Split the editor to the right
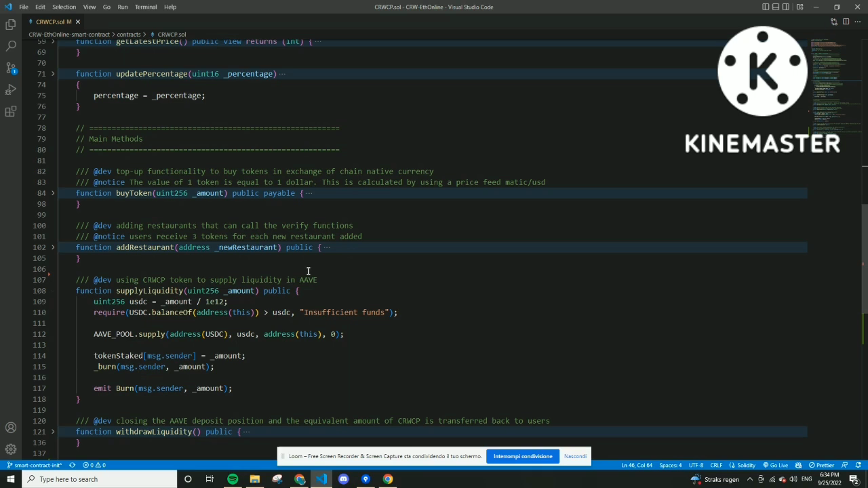Image resolution: width=868 pixels, height=488 pixels. (846, 22)
